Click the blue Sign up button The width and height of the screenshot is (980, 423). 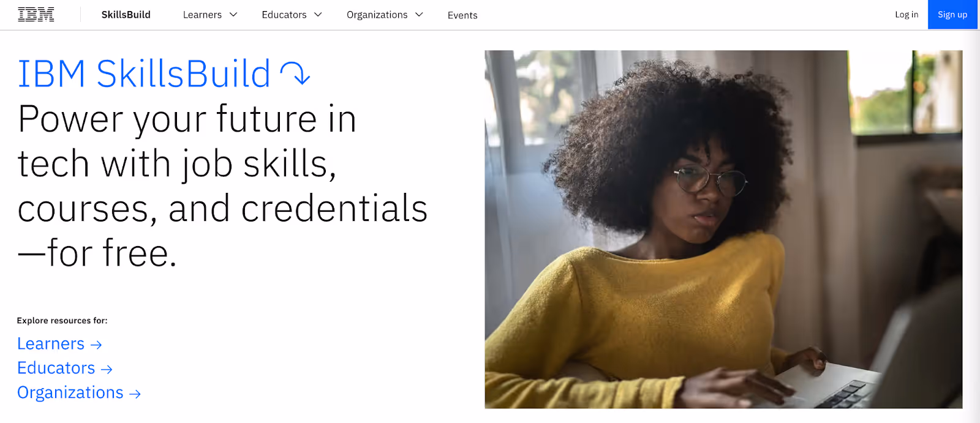pos(952,15)
